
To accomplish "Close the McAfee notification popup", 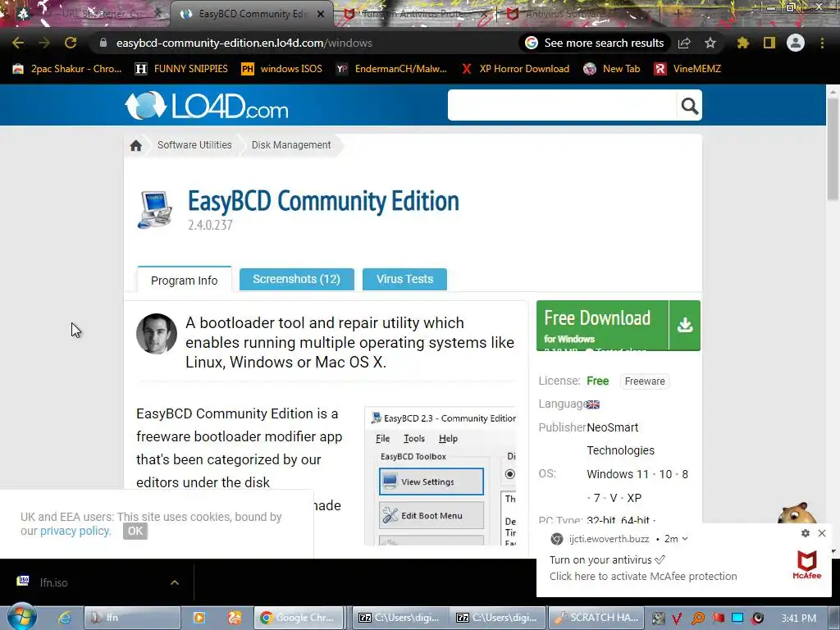I will [x=822, y=533].
